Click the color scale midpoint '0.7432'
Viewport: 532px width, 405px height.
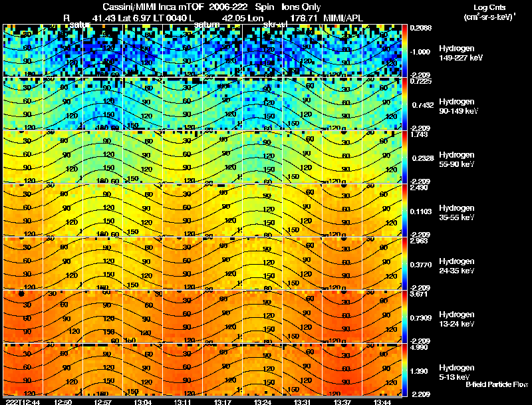(x=423, y=105)
